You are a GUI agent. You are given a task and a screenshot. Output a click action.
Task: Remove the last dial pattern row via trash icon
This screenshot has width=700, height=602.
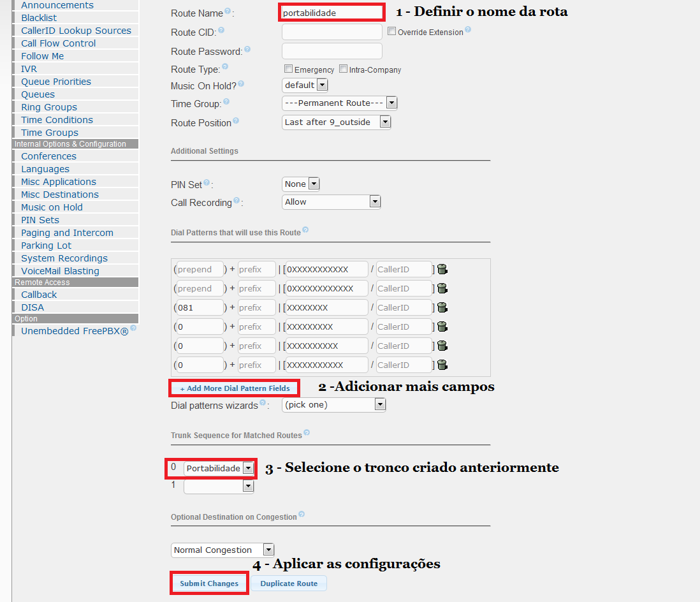click(x=442, y=365)
